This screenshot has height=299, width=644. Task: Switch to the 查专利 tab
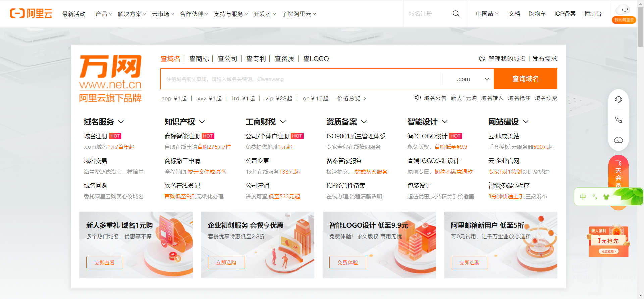click(x=256, y=59)
